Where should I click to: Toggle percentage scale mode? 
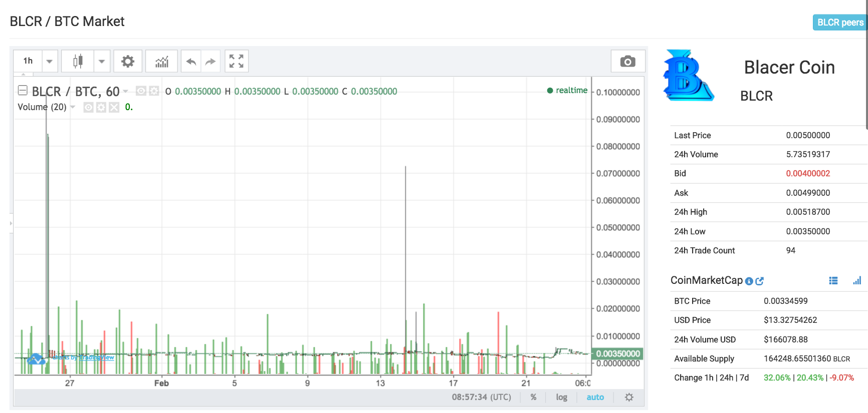click(533, 397)
